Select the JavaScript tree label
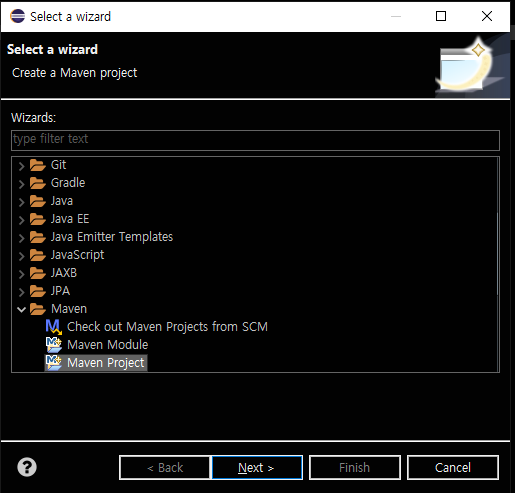The image size is (515, 493). tap(77, 255)
